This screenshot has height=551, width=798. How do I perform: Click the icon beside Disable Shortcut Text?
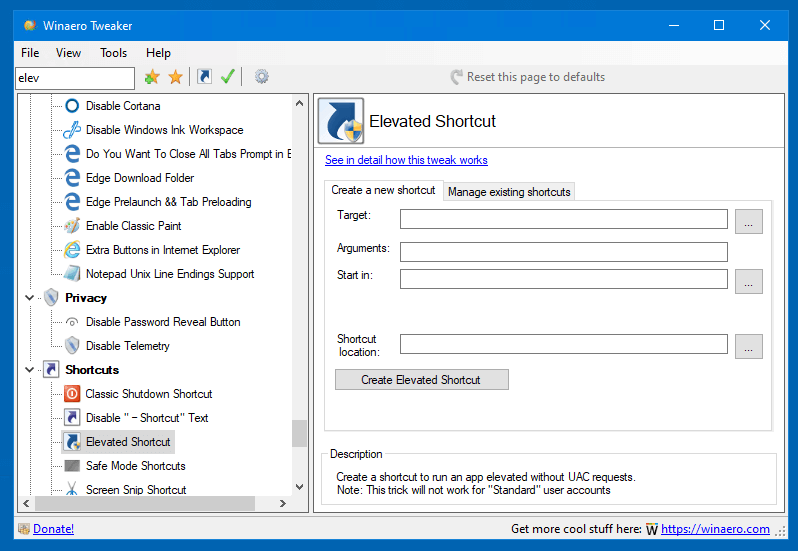[72, 418]
